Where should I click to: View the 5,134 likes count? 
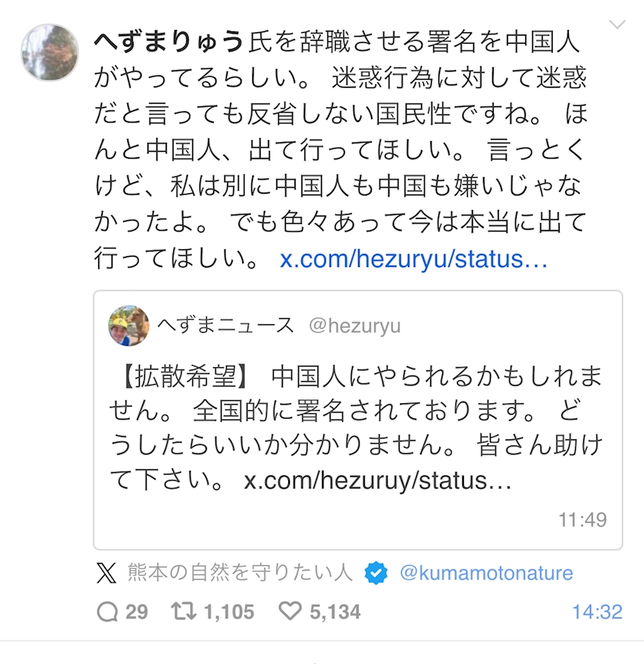335,612
